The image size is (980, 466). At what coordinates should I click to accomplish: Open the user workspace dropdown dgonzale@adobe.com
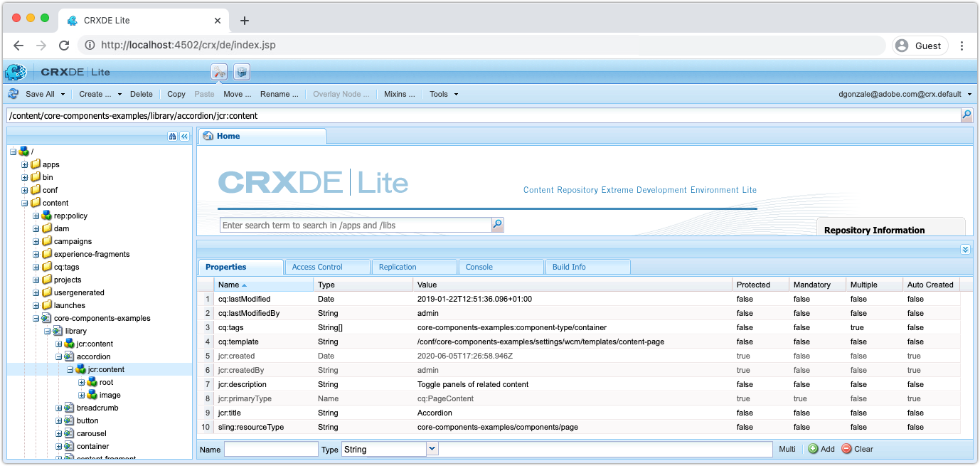905,94
